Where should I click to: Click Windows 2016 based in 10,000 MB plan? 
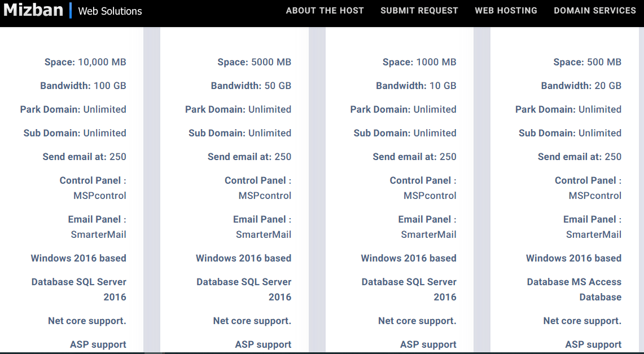78,258
